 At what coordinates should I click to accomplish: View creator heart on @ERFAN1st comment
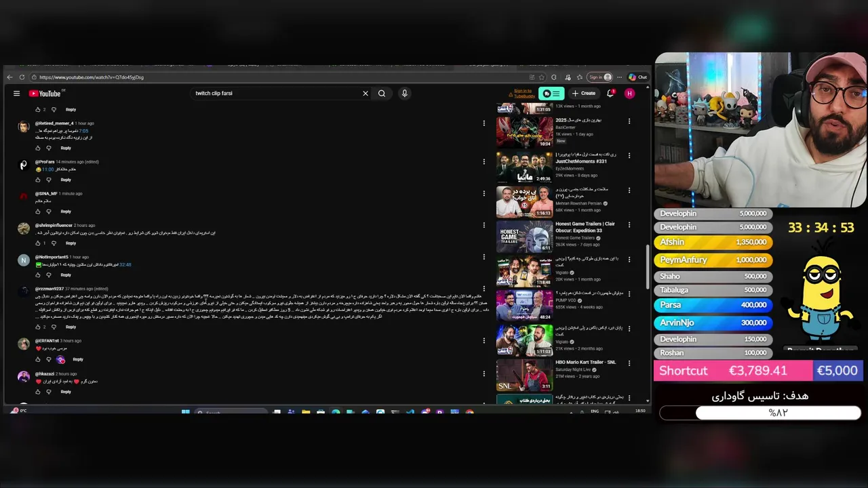click(60, 359)
